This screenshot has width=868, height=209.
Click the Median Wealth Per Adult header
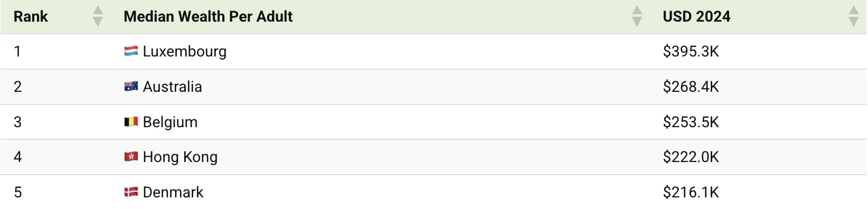(x=208, y=16)
